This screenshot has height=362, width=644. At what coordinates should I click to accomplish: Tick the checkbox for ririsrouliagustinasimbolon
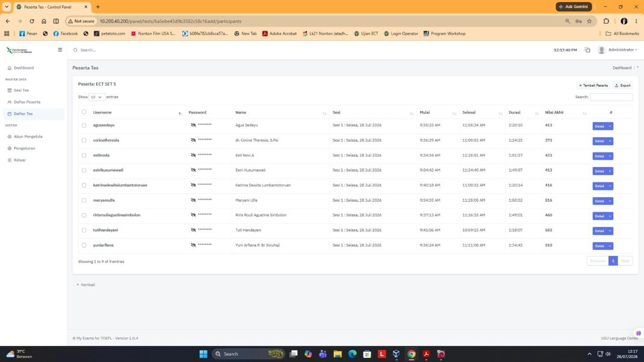pos(84,215)
